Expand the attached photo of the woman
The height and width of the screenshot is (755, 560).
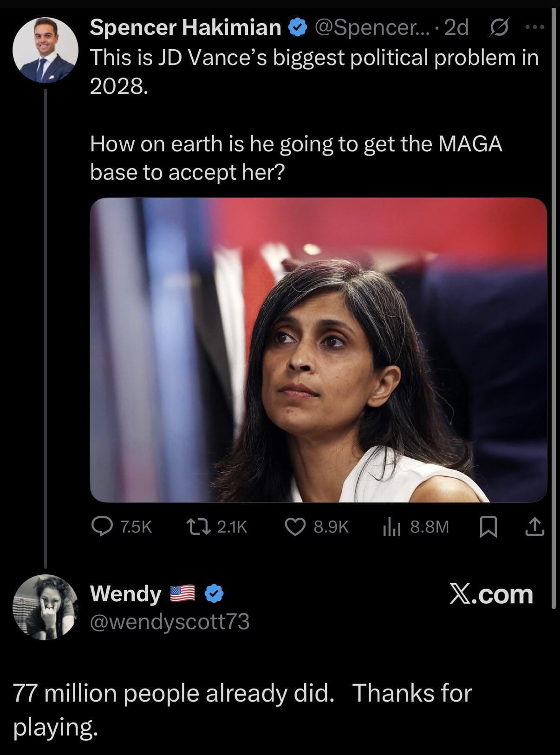318,350
